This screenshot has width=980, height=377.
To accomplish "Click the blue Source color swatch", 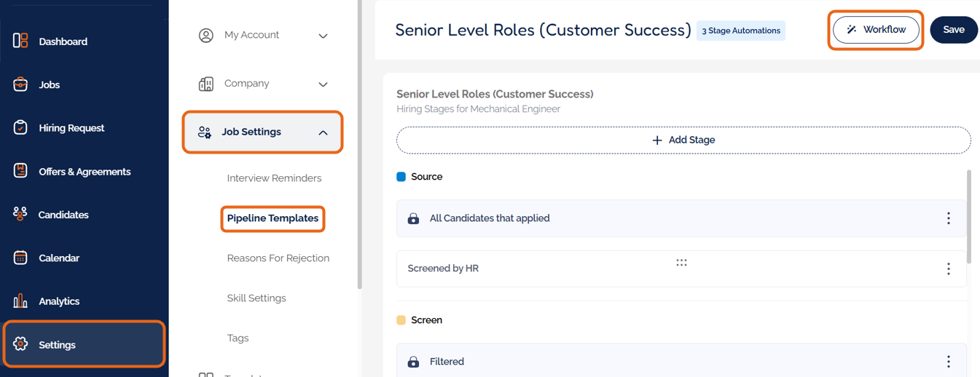I will (x=401, y=177).
